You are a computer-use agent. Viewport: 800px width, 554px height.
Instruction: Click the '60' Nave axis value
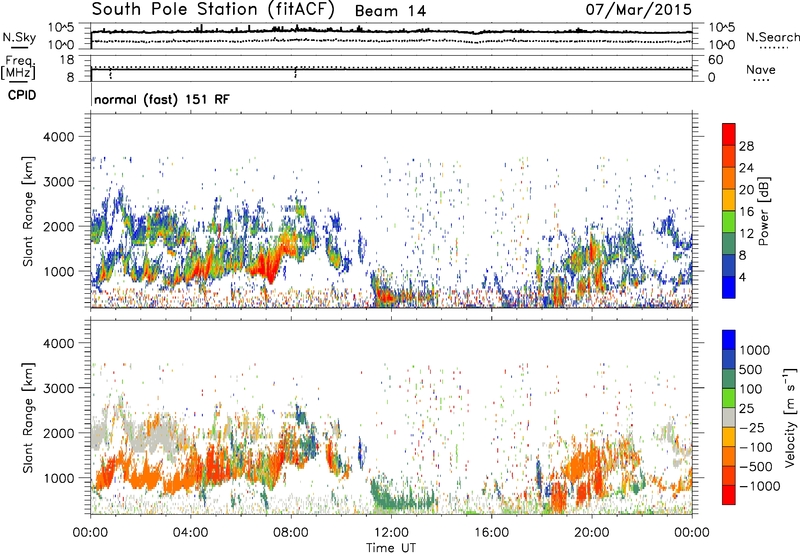[x=715, y=60]
